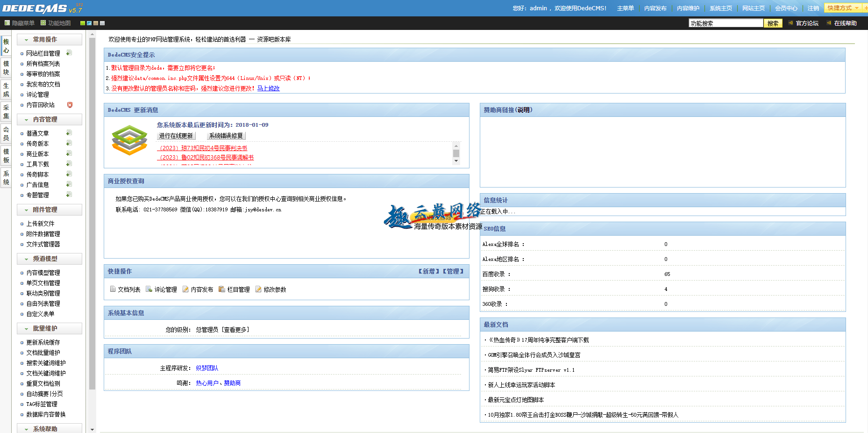
Task: Select the tan skin color swatch
Action: pyautogui.click(x=96, y=23)
